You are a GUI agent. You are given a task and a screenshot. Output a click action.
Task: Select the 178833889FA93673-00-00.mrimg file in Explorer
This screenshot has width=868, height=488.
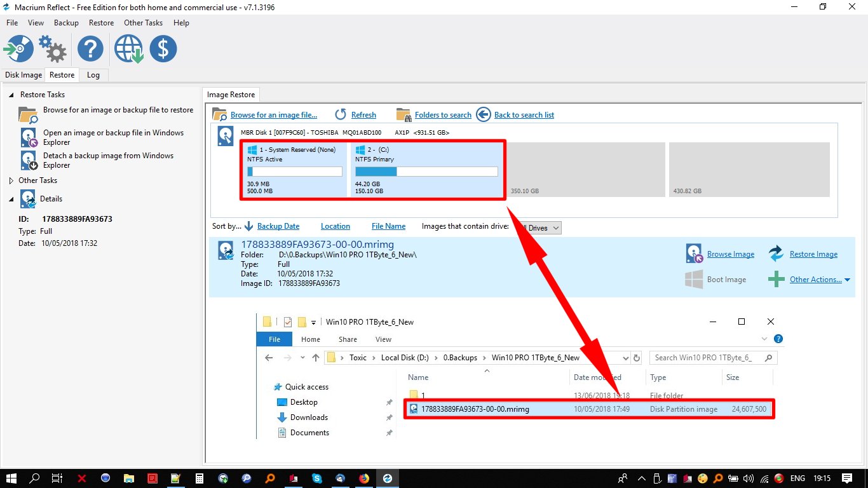[x=590, y=409]
